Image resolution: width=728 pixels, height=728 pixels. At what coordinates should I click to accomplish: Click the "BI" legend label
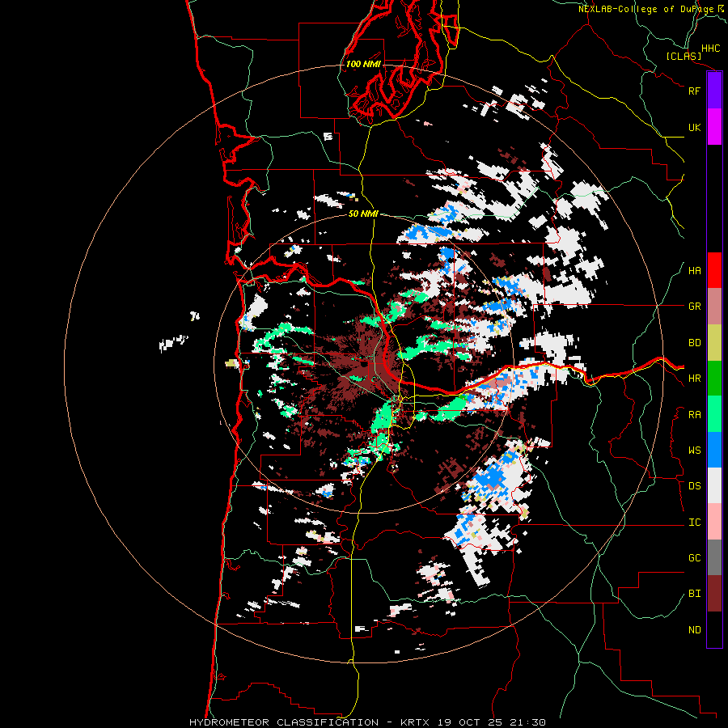[694, 594]
